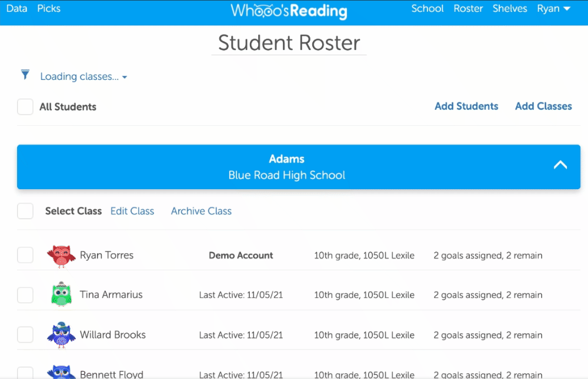The width and height of the screenshot is (588, 379).
Task: Open the Ryan account dropdown menu
Action: (554, 9)
